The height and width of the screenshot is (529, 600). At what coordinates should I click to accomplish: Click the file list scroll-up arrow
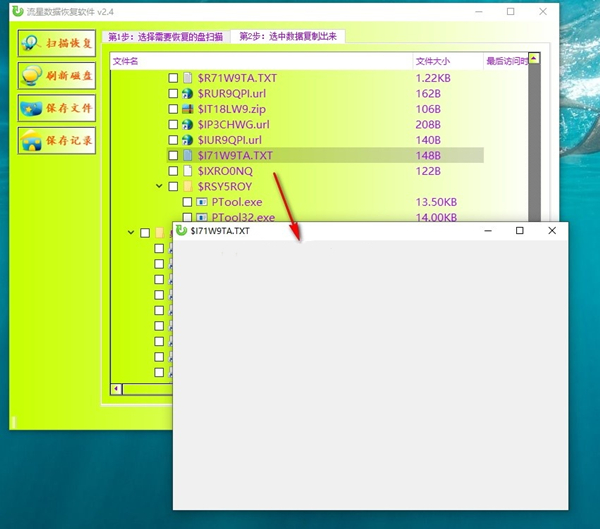(533, 60)
